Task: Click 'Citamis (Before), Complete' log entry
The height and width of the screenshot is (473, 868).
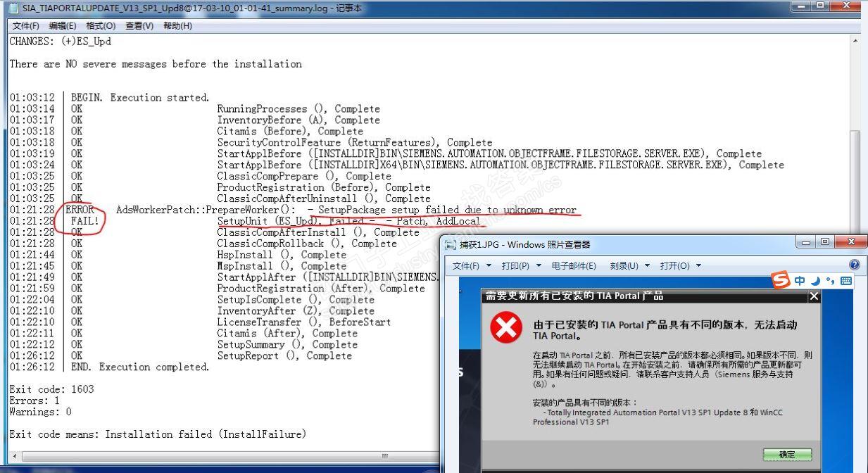Action: pos(290,132)
